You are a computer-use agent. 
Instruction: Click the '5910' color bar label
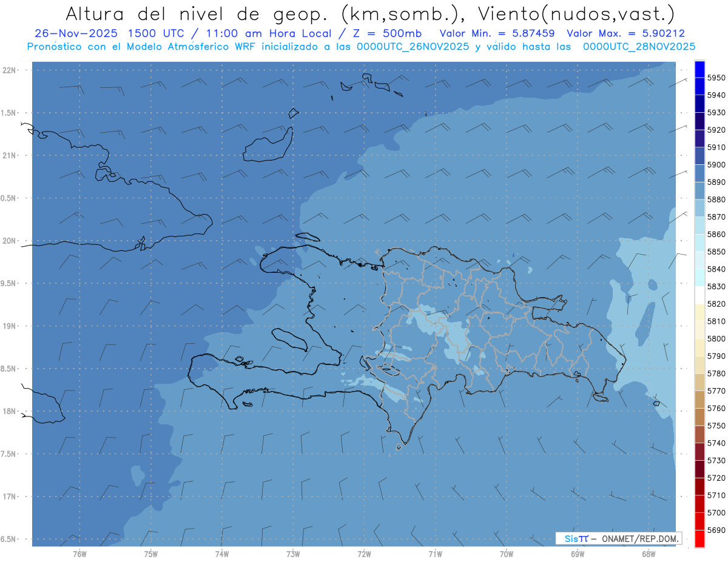click(x=716, y=147)
